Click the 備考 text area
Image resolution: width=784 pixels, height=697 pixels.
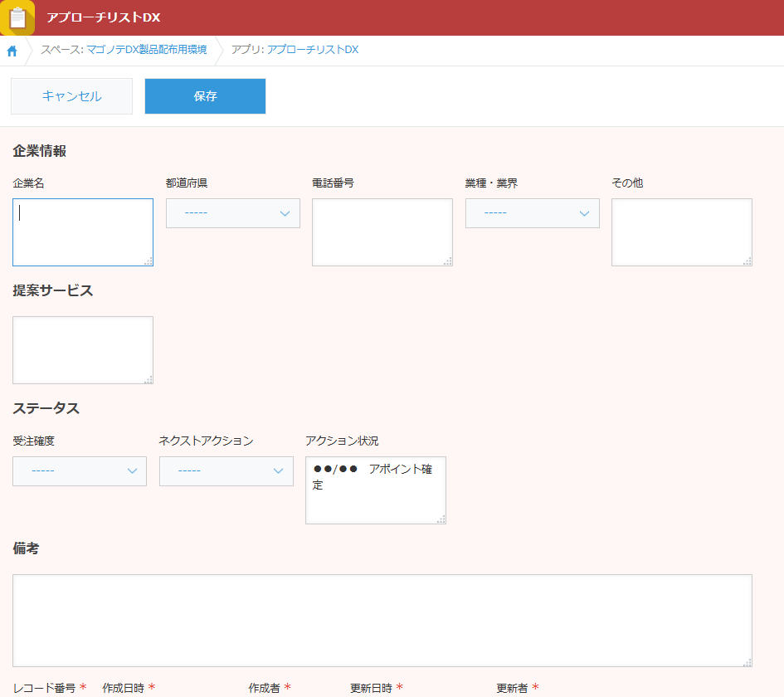pyautogui.click(x=382, y=621)
